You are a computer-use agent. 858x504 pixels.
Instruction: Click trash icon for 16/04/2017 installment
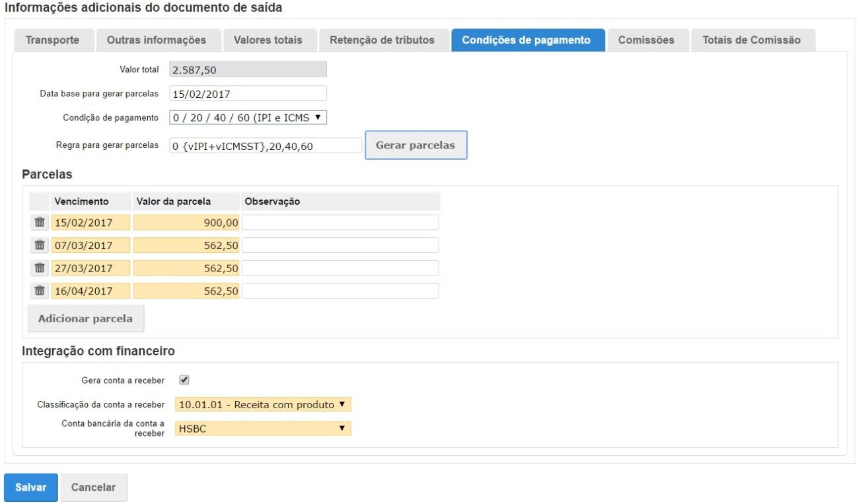tap(40, 291)
